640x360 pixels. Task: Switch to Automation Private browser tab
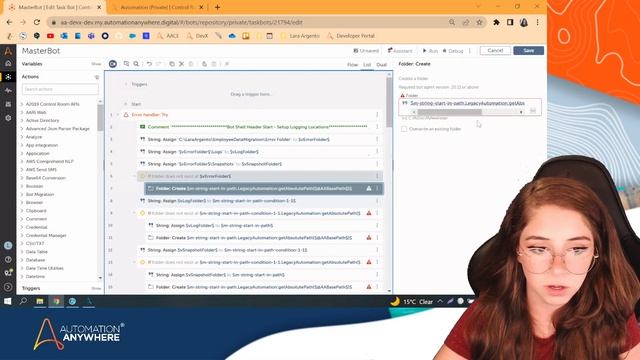click(x=157, y=7)
